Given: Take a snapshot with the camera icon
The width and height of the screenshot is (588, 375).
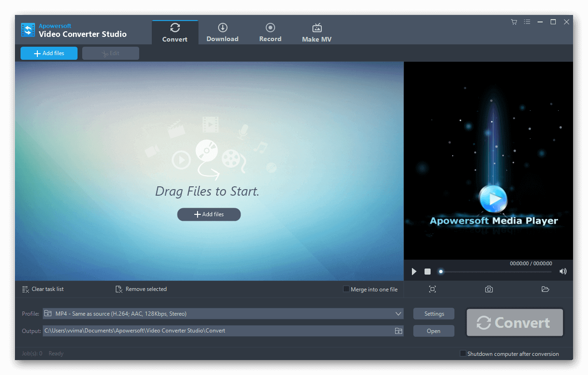Looking at the screenshot, I should click(x=489, y=289).
